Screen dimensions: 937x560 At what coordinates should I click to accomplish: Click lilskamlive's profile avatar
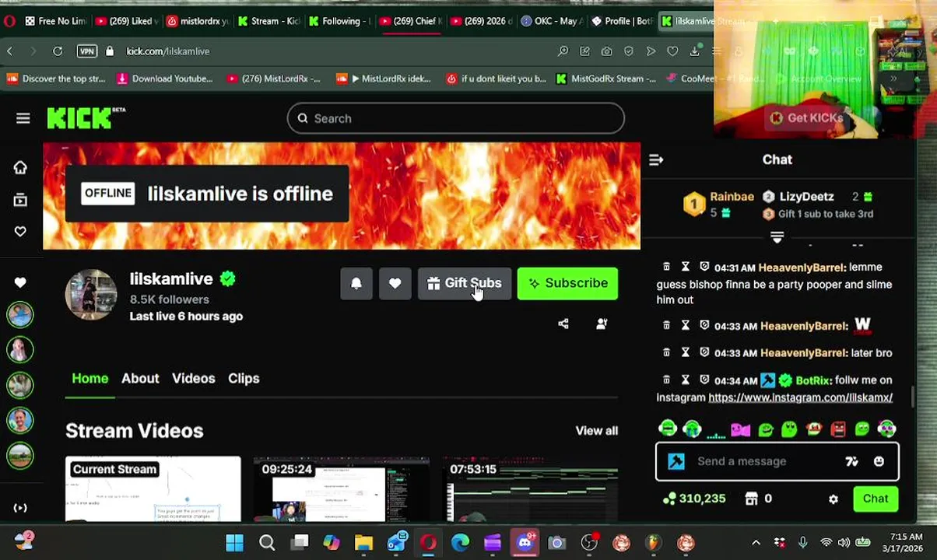91,295
